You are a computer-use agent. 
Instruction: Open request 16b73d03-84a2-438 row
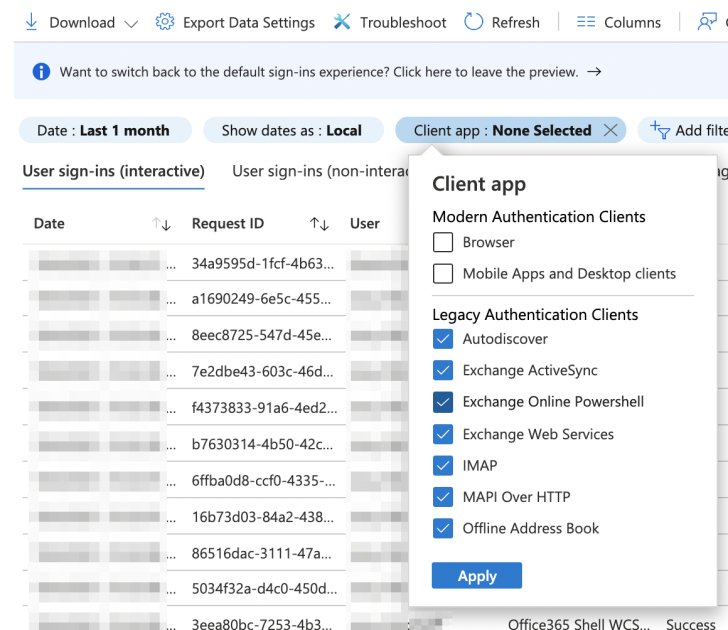[263, 517]
